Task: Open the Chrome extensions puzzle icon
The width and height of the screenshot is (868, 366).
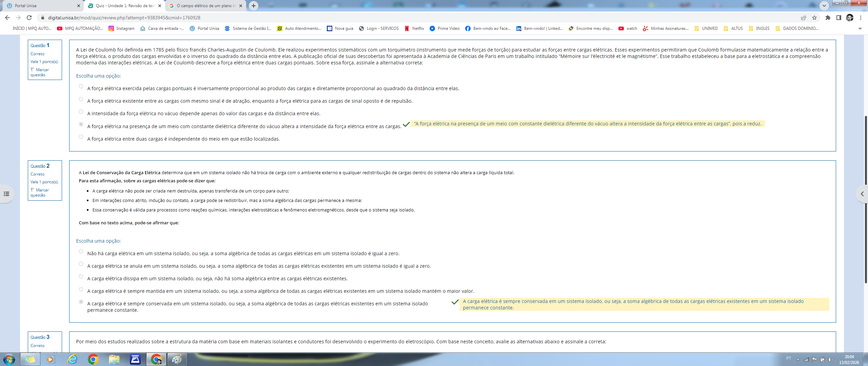Action: point(828,18)
